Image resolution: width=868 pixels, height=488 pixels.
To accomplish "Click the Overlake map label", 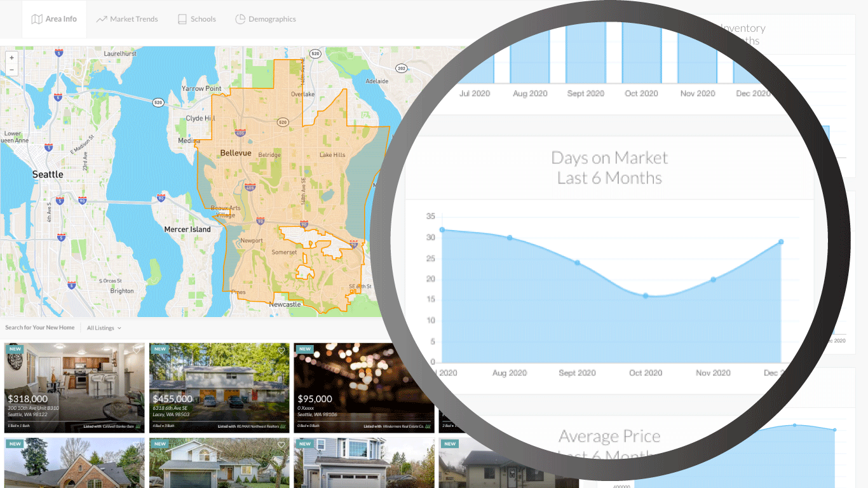I will [302, 94].
